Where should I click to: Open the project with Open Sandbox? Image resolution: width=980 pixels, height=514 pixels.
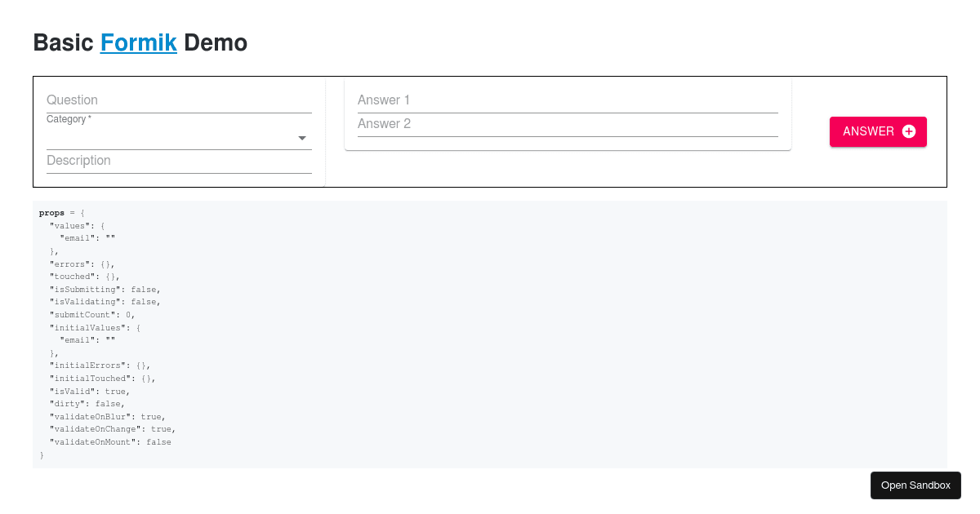tap(915, 485)
